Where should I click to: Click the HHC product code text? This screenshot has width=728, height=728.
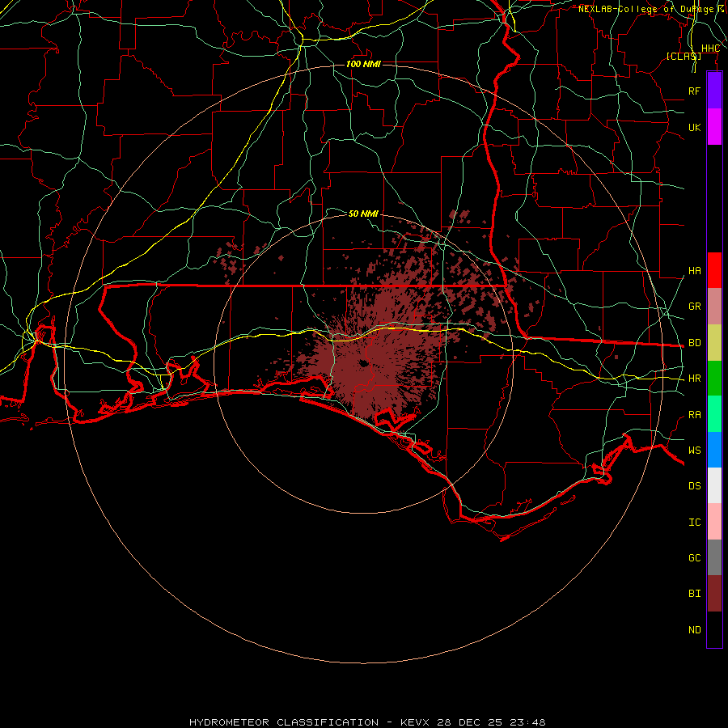click(x=710, y=49)
